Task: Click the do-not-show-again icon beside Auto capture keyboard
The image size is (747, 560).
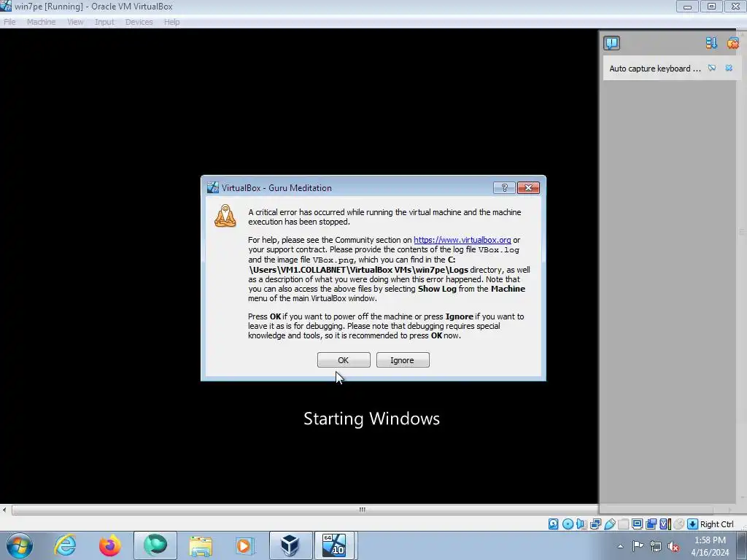Action: coord(712,68)
